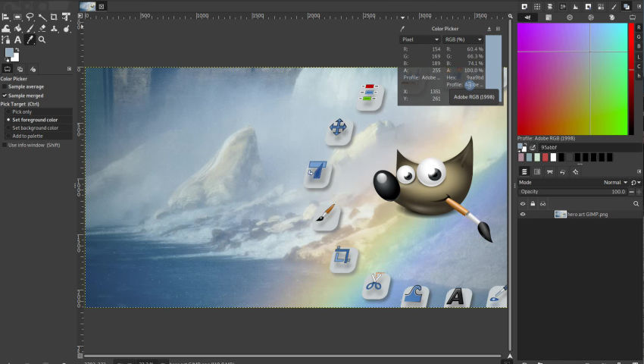Select the Text tool in toolbox
644x364 pixels.
pyautogui.click(x=17, y=40)
